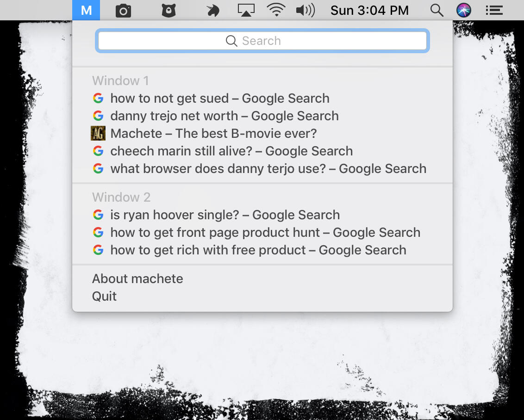Click the Machete M menu bar icon
Viewport: 524px width, 420px height.
coord(86,10)
